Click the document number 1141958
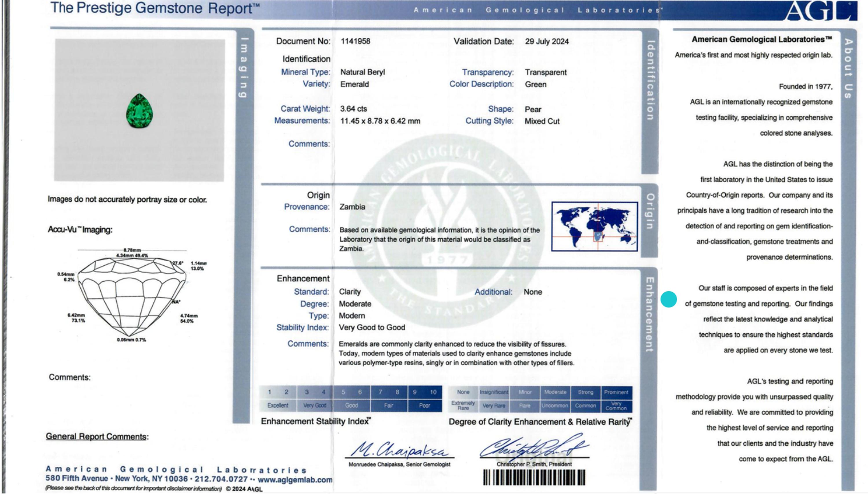This screenshot has height=494, width=868. click(x=356, y=41)
